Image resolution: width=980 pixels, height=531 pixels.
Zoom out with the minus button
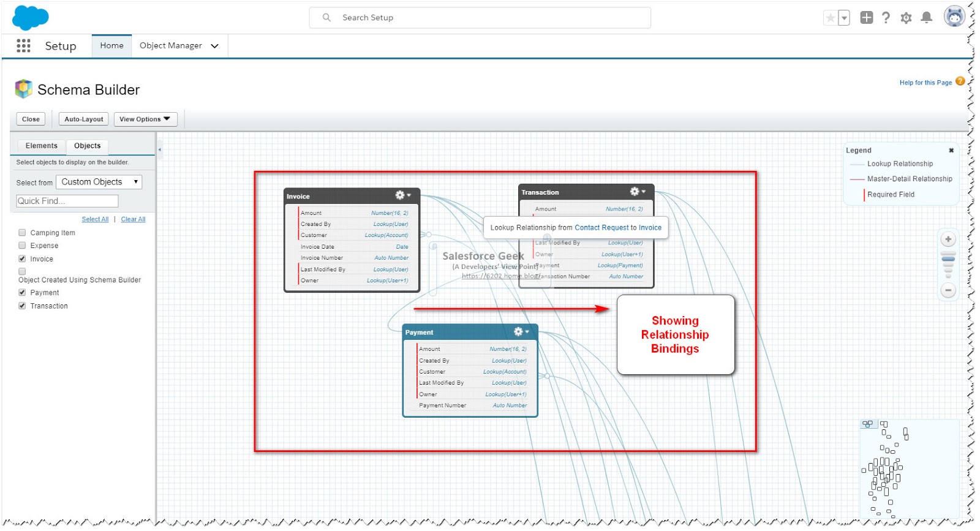(948, 290)
